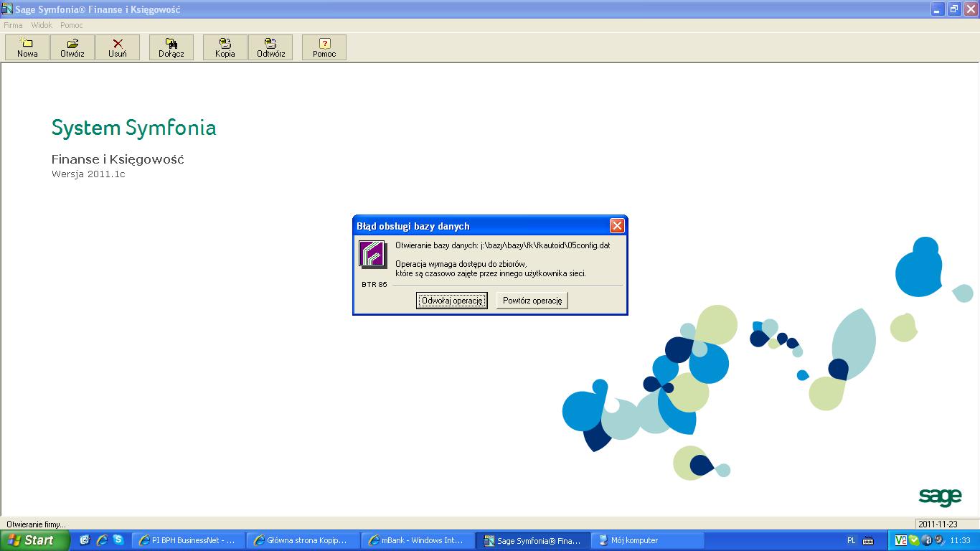This screenshot has height=551, width=980.
Task: Switch to mBank Windows Internet taskbar window
Action: point(418,540)
